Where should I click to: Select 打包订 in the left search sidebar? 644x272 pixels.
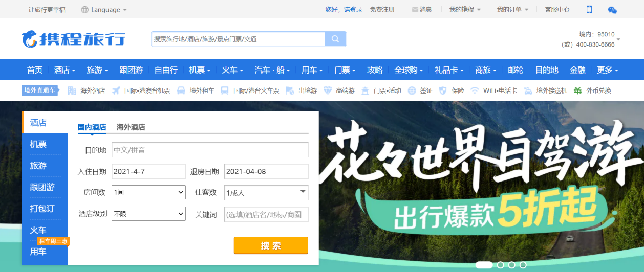coord(45,209)
